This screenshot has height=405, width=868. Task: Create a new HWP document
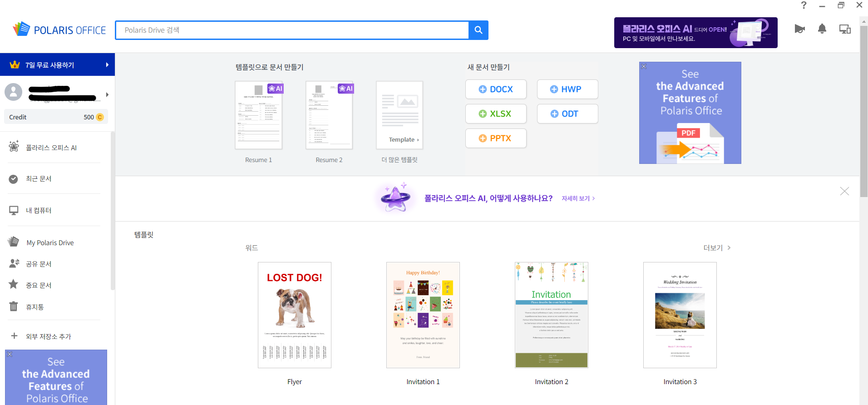[567, 89]
